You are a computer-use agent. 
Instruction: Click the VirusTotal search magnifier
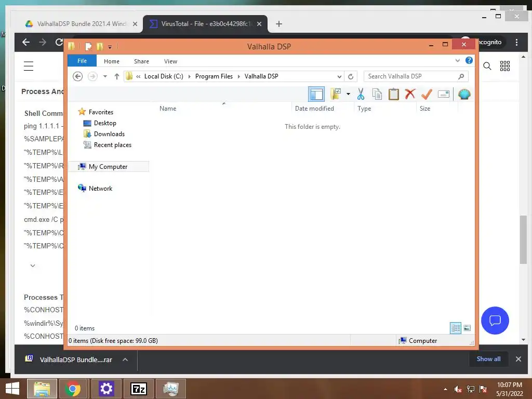click(x=487, y=66)
